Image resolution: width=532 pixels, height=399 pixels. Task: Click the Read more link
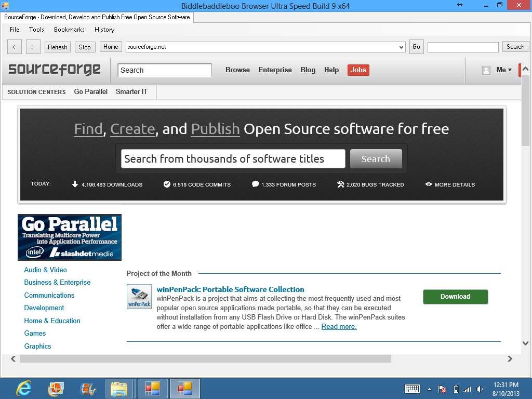pyautogui.click(x=339, y=326)
